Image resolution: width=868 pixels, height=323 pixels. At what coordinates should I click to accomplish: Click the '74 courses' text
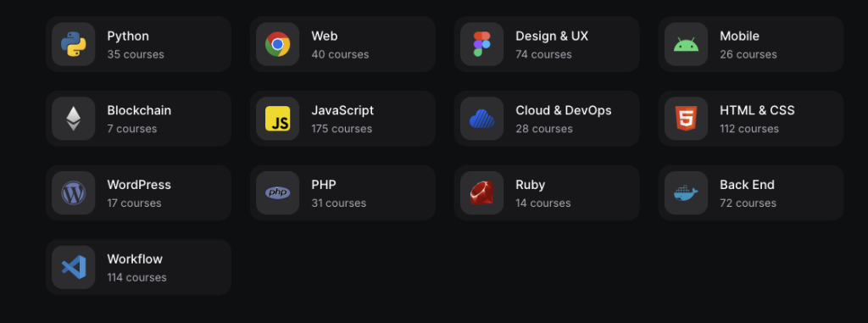pyautogui.click(x=543, y=55)
